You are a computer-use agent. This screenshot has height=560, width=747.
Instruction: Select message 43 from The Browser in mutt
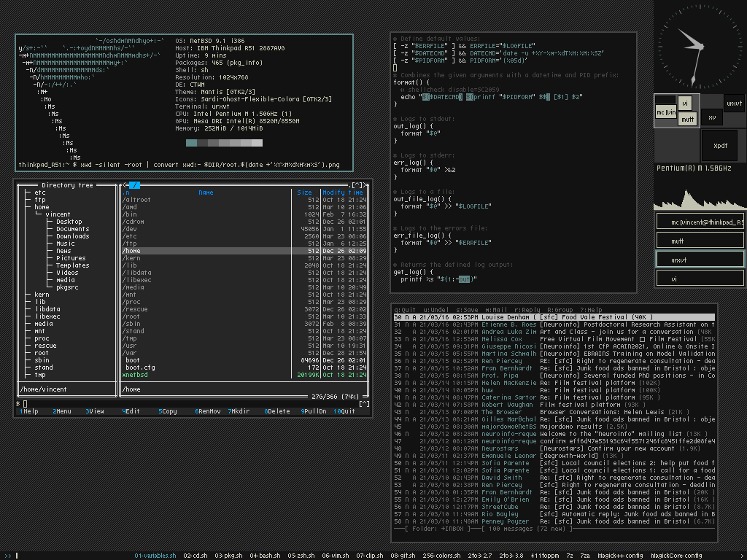[x=554, y=412]
